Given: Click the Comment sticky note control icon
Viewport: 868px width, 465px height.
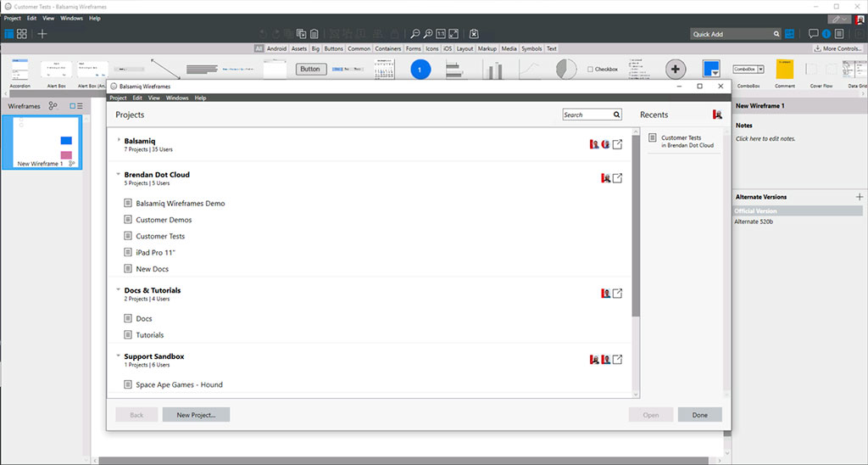Looking at the screenshot, I should click(784, 70).
